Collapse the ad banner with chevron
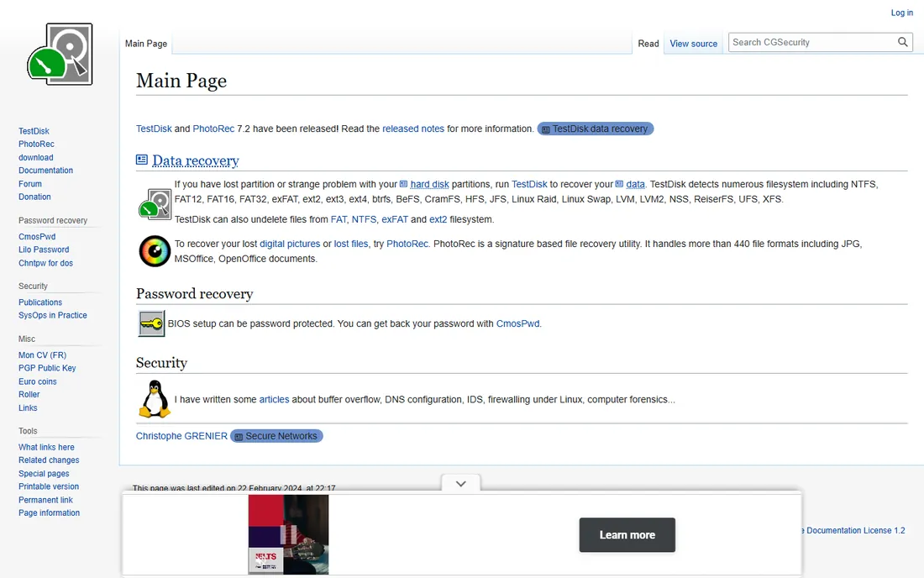The height and width of the screenshot is (578, 924). (461, 484)
